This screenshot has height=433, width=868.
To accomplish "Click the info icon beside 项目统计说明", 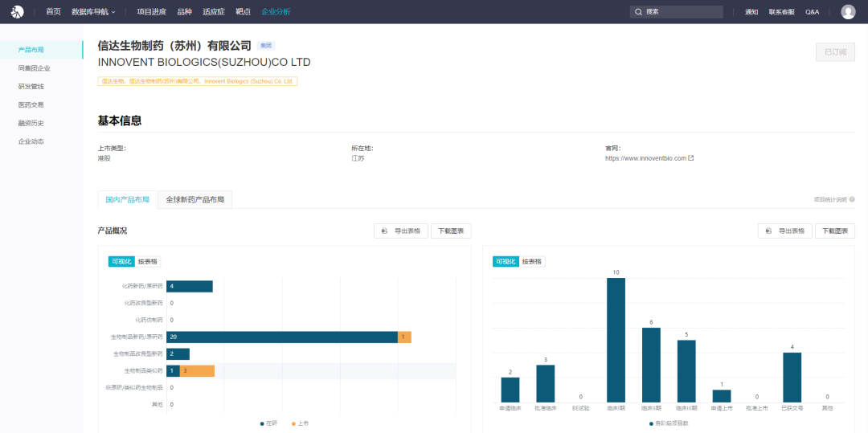I will (852, 200).
